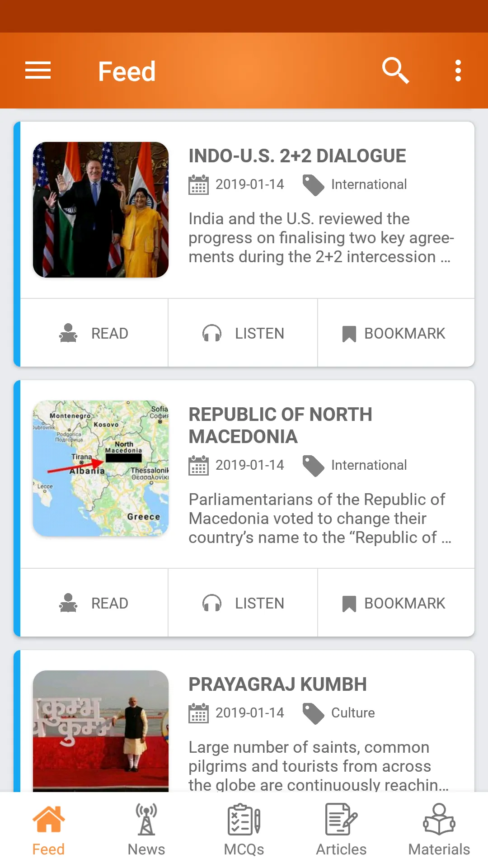Viewport: 488px width, 868px height.
Task: Bookmark the Indo-U.S. 2+2 Dialogue article
Action: [394, 333]
